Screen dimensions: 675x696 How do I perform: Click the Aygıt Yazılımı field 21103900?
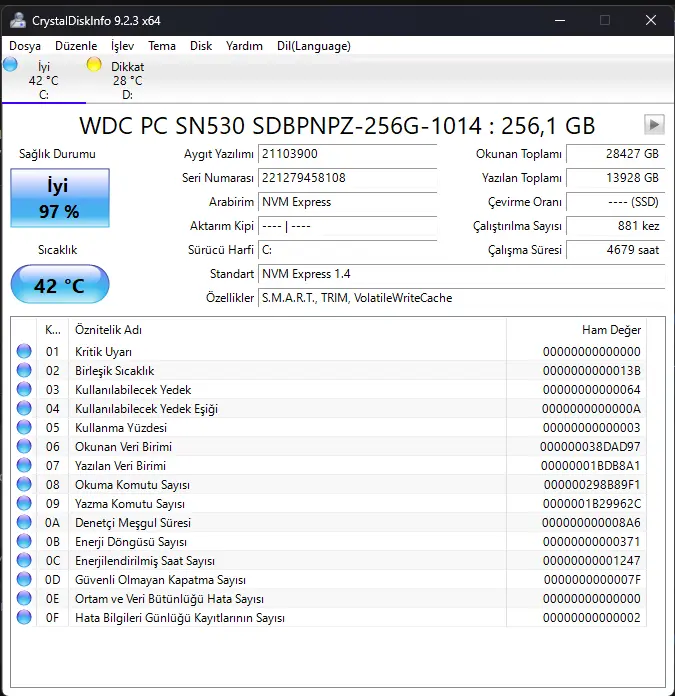[x=347, y=154]
